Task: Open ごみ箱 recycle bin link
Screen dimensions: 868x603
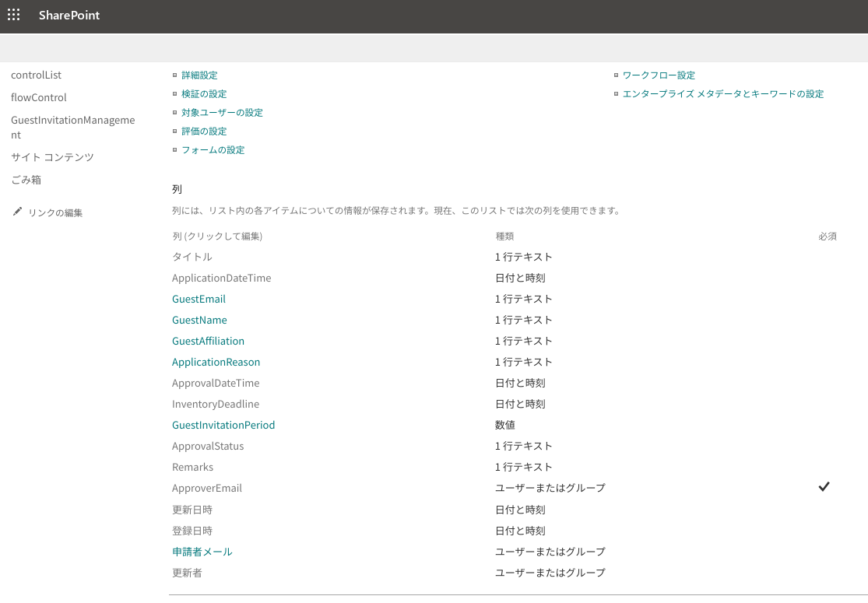Action: (26, 180)
